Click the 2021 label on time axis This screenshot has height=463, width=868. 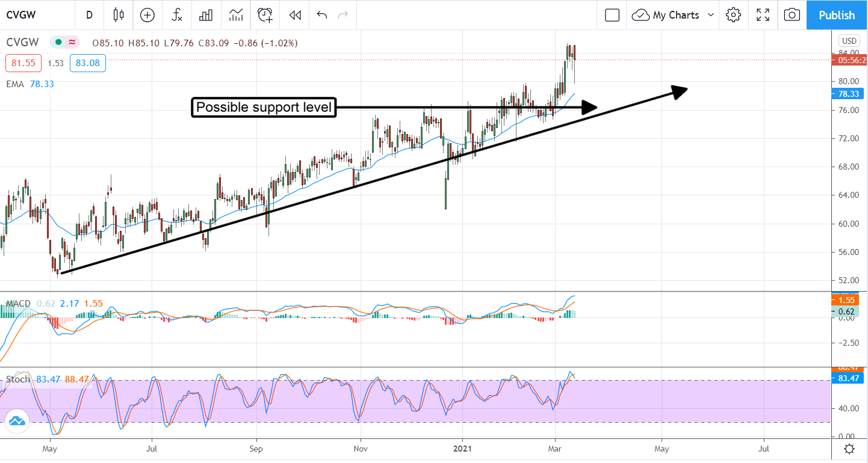463,449
